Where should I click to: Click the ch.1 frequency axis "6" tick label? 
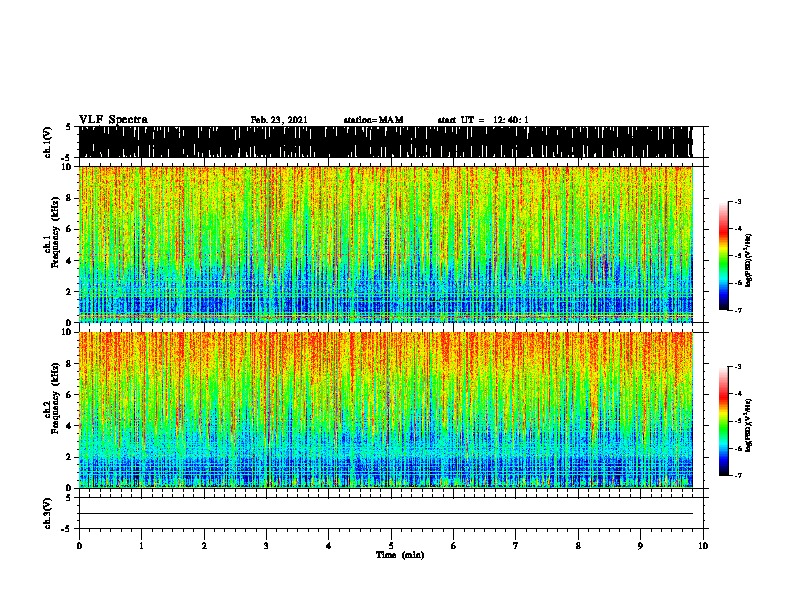(x=69, y=229)
